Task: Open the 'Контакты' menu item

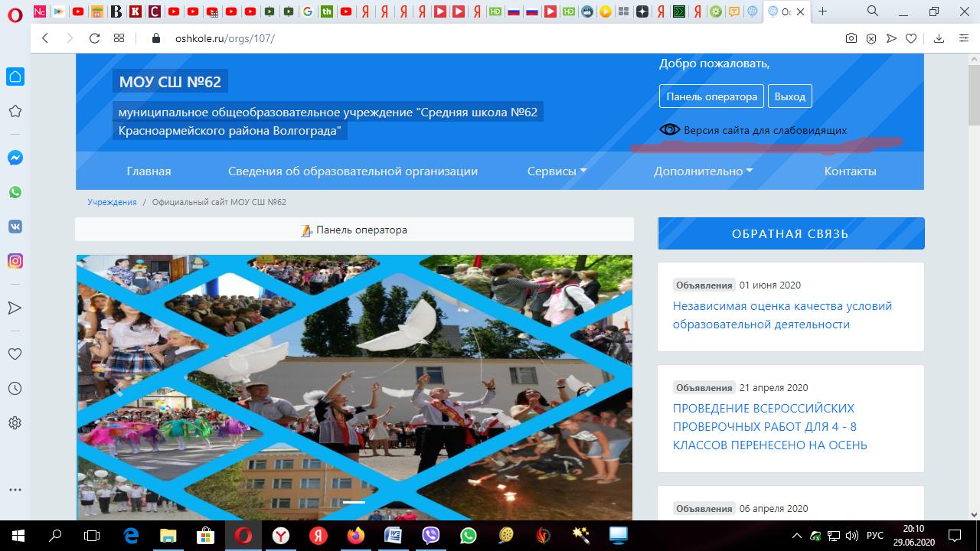Action: point(850,171)
